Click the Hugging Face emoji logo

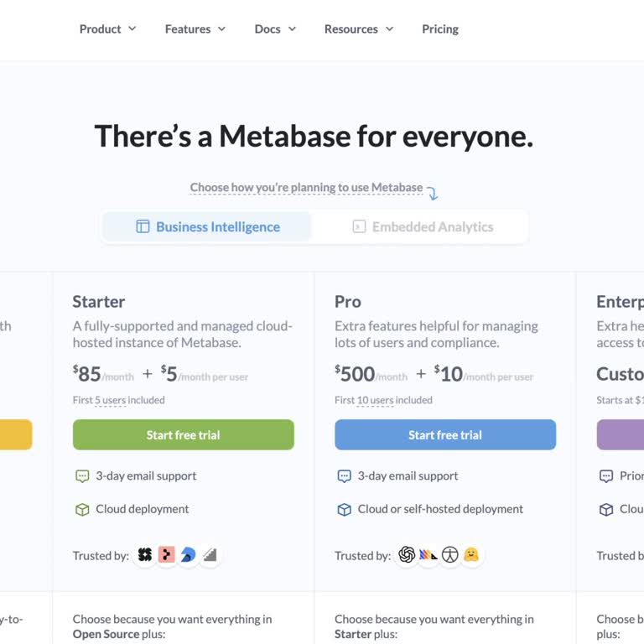[472, 555]
